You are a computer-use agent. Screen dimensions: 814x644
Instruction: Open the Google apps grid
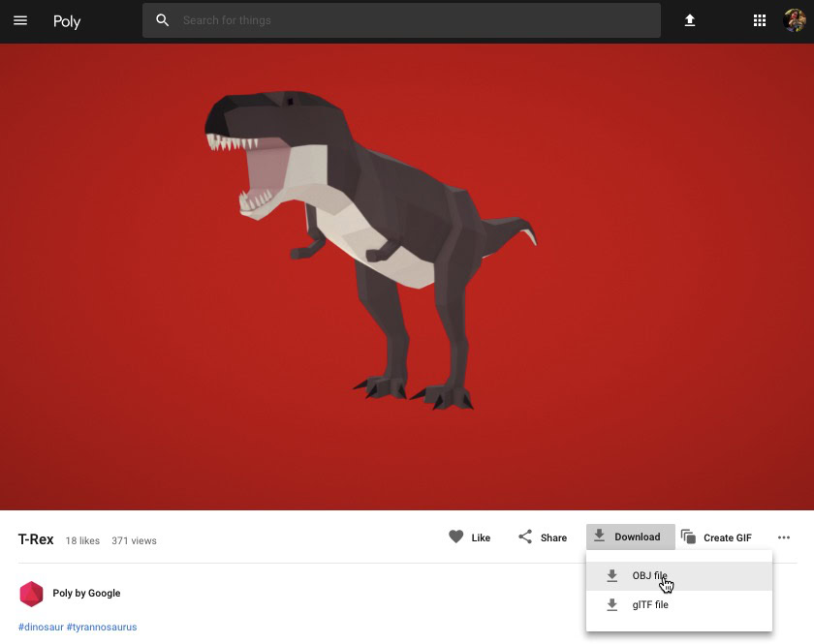click(x=760, y=20)
